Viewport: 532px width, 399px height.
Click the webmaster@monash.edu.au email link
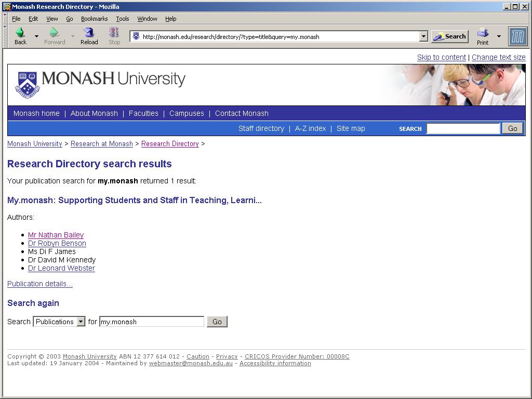(x=191, y=363)
